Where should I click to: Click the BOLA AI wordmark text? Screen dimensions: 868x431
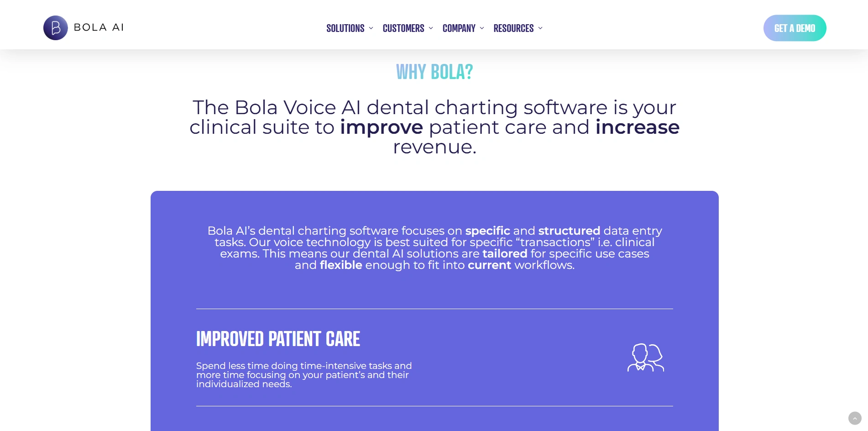(99, 27)
